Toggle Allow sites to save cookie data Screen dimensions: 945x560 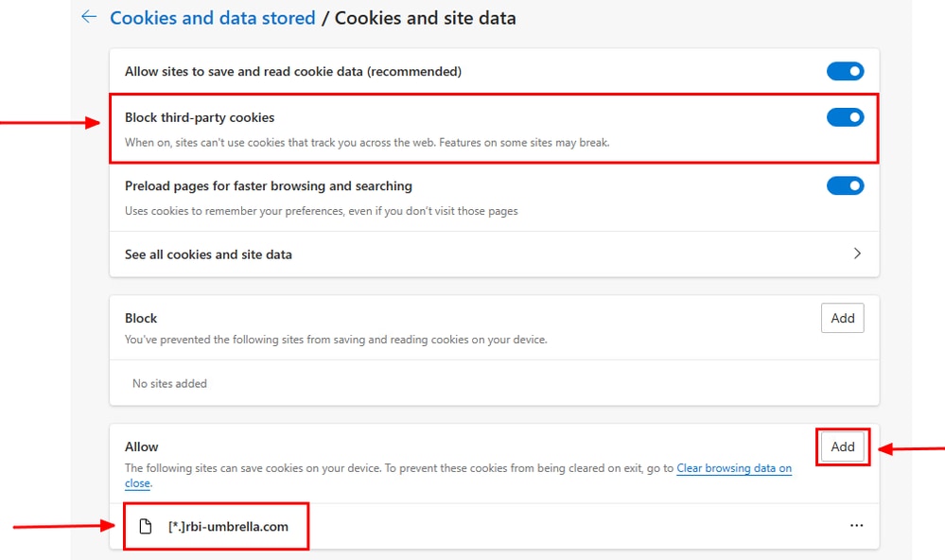845,71
